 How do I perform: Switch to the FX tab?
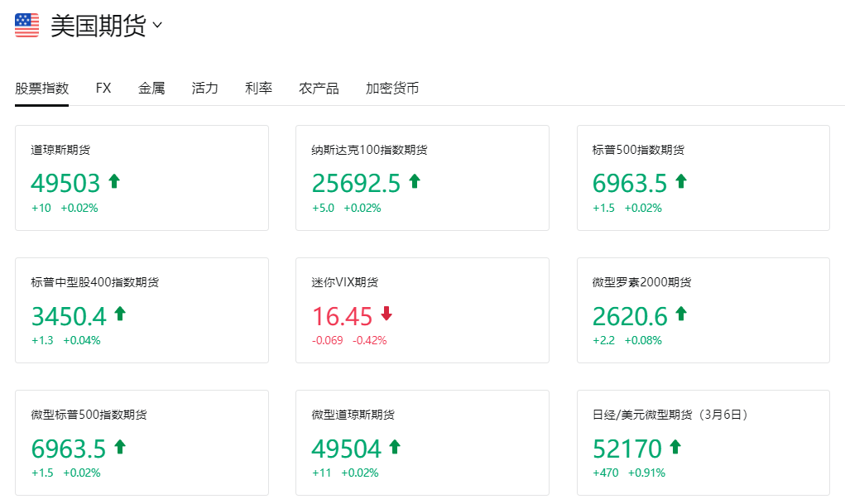(x=103, y=88)
